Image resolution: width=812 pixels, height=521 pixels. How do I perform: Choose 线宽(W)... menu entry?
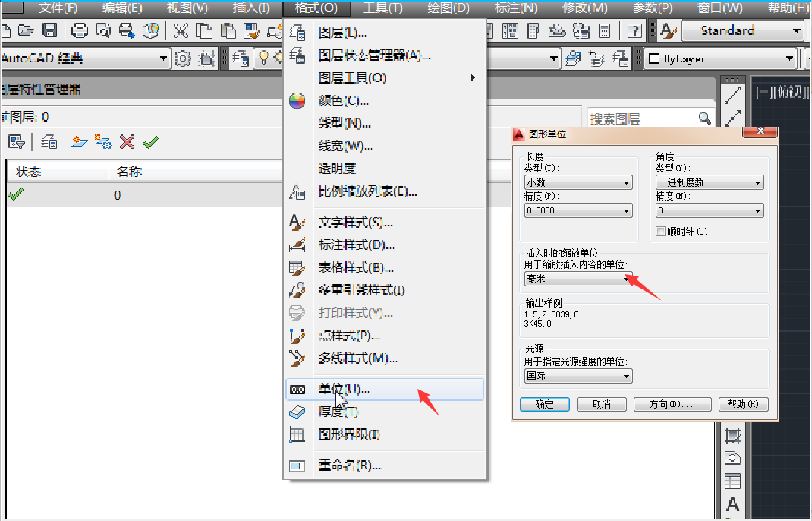coord(385,146)
